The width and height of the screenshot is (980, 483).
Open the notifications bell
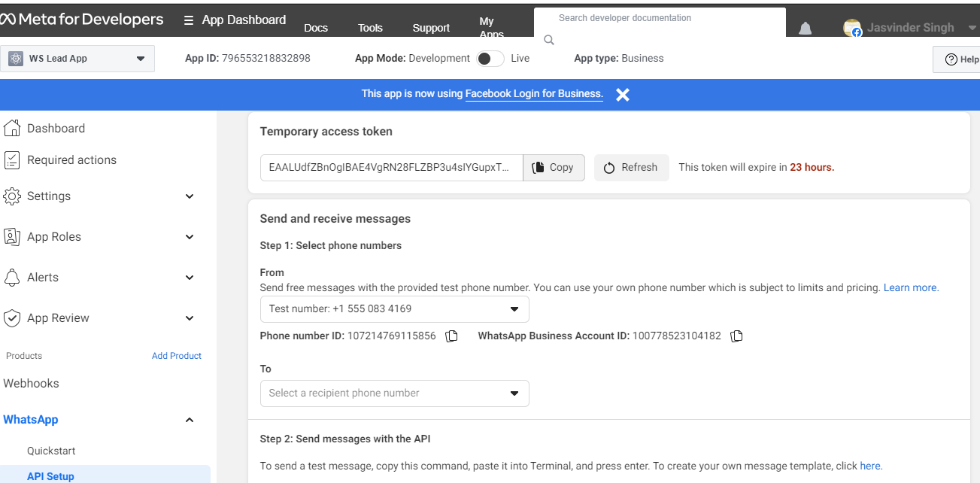[x=806, y=29]
